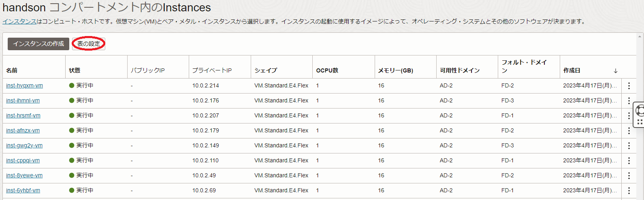The image size is (644, 200).
Task: Open actions menu for inst-6yhbf-vm
Action: click(x=629, y=191)
